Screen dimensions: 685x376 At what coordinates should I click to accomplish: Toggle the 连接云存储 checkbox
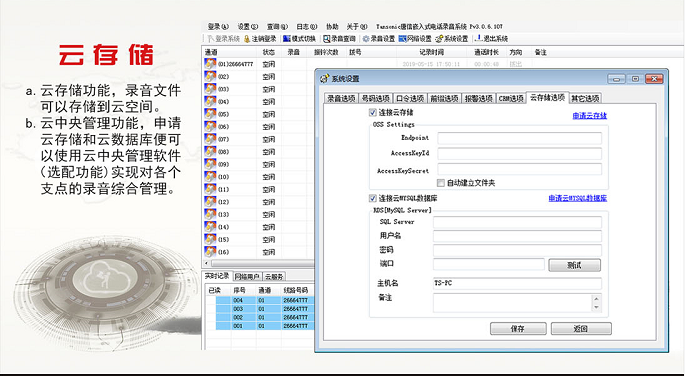373,113
